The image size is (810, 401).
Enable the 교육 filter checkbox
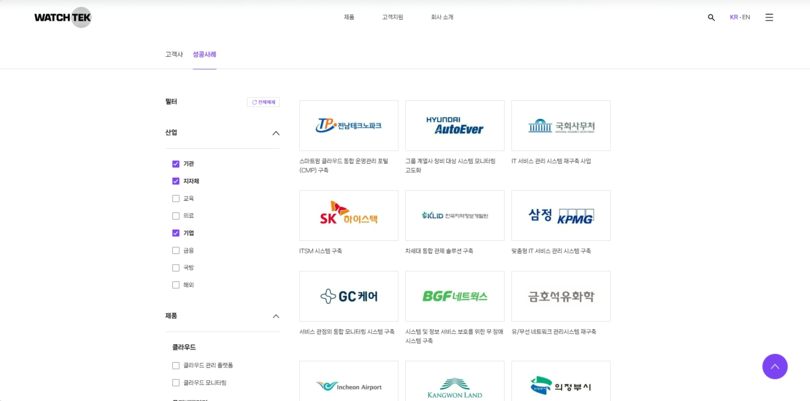tap(176, 198)
